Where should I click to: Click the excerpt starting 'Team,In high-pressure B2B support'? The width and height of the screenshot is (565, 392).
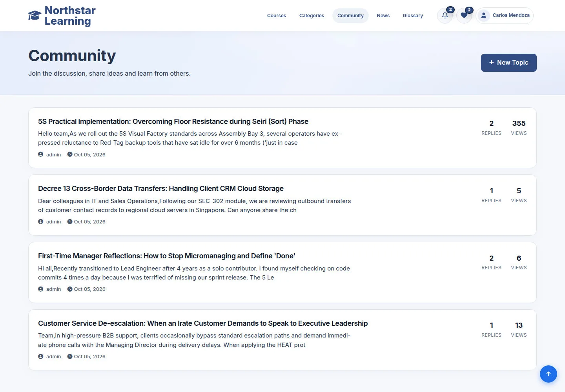[x=194, y=340]
